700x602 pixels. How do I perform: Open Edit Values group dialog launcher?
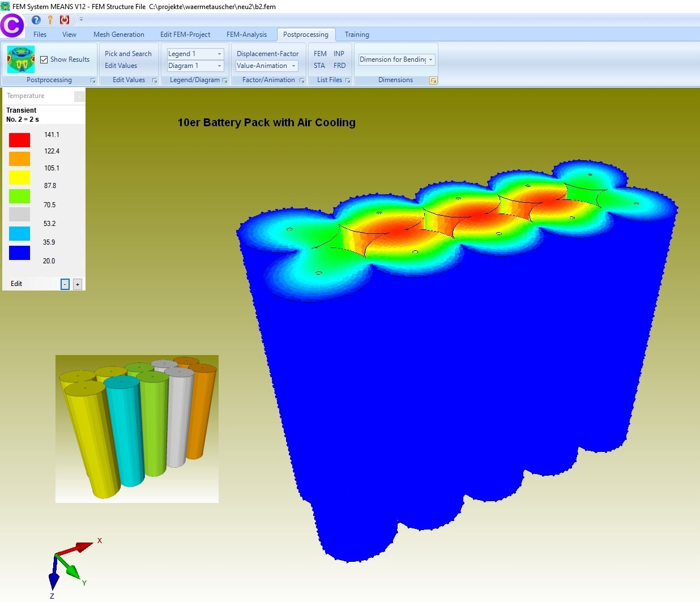click(x=155, y=80)
